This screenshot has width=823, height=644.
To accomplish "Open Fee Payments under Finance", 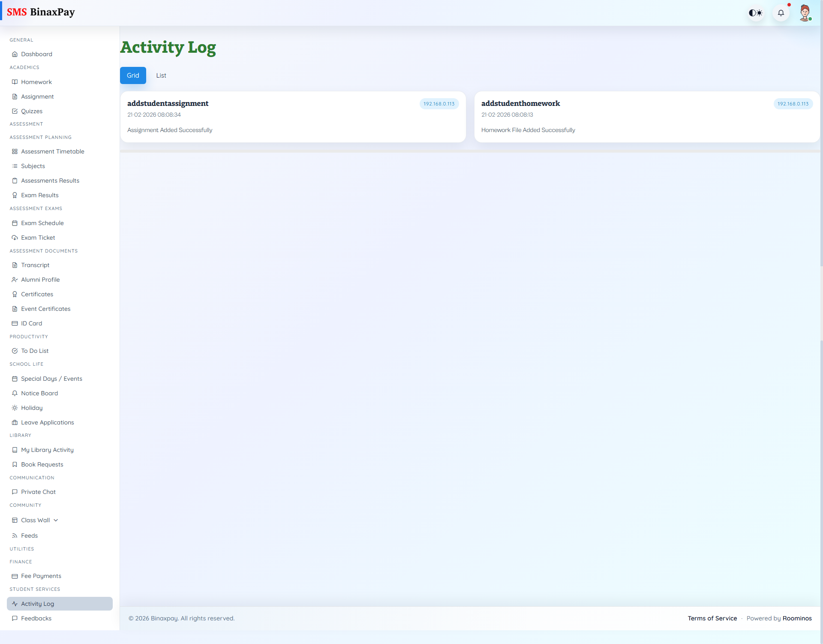I will 41,576.
